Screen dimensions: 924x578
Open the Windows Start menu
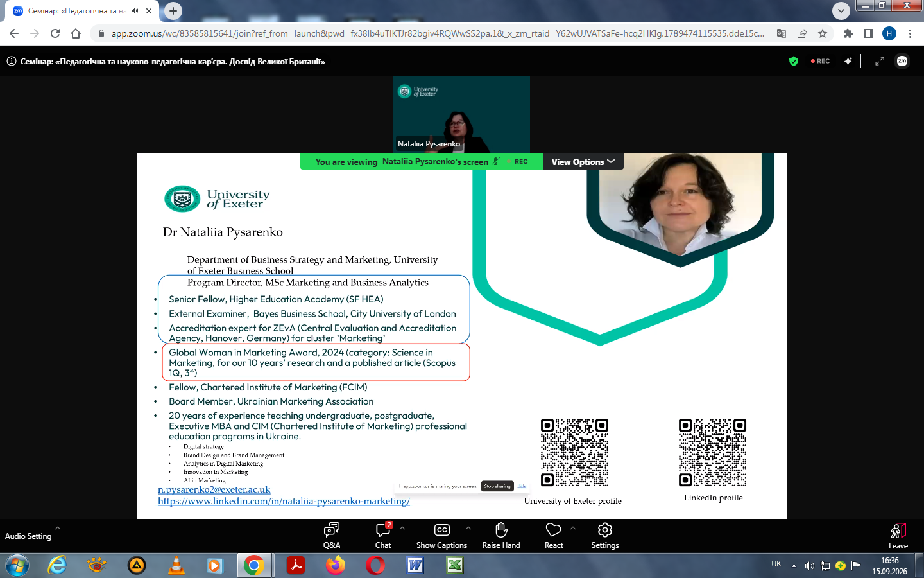pos(17,565)
